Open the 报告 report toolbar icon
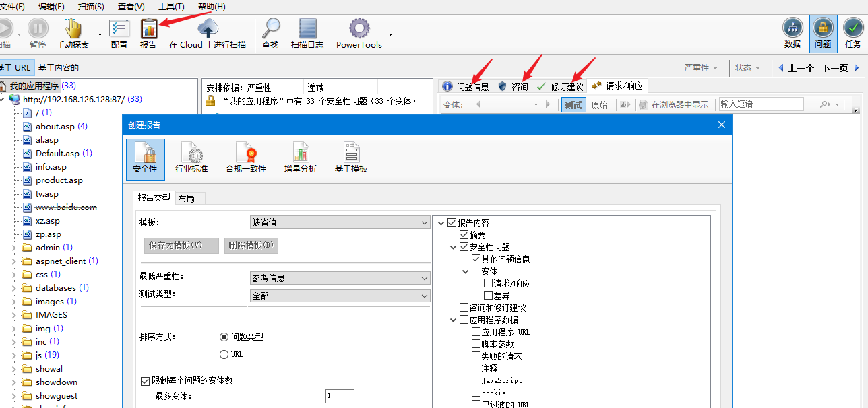 pos(149,32)
